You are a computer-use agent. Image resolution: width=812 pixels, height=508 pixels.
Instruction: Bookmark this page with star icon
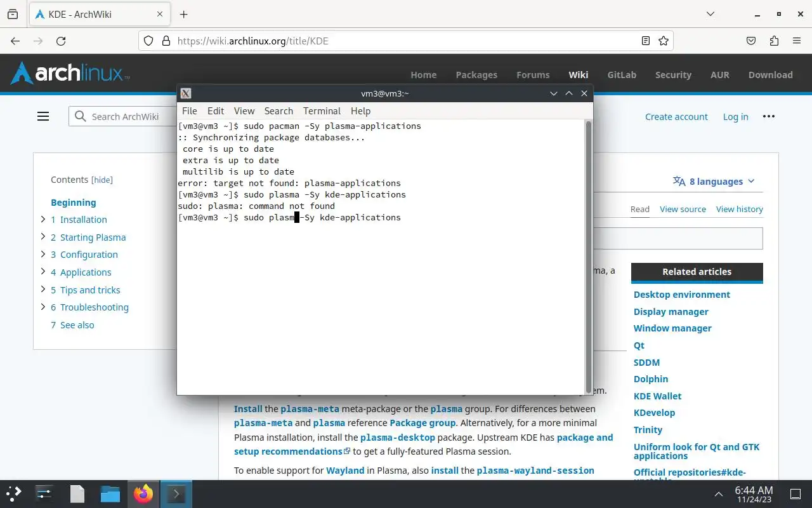(x=664, y=41)
